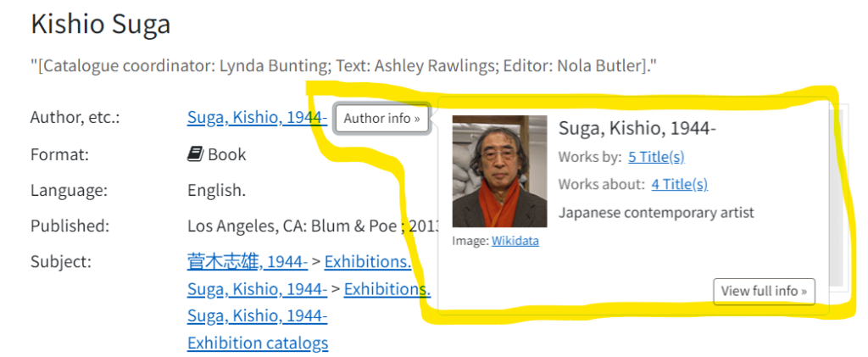
Task: Click the gray scrollbar behind the popup
Action: click(836, 197)
